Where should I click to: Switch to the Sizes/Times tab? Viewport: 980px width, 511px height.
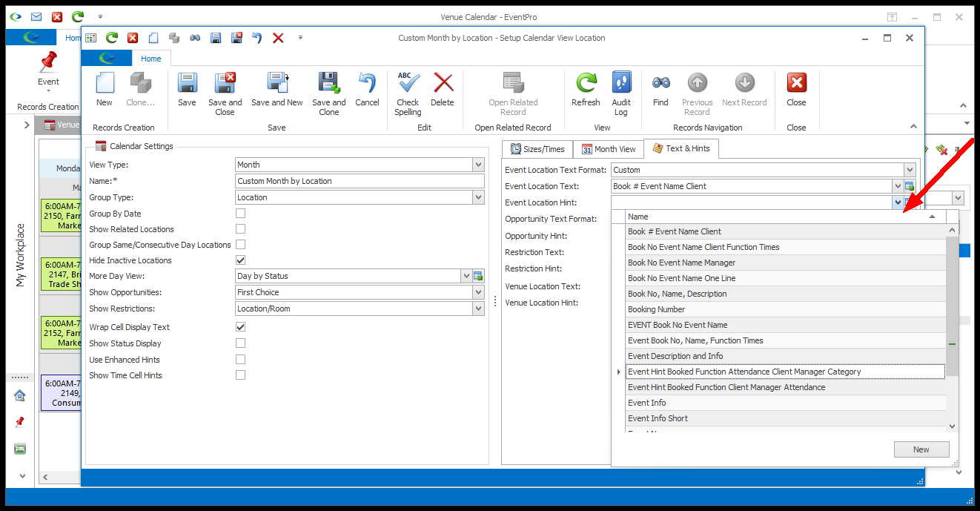tap(537, 149)
